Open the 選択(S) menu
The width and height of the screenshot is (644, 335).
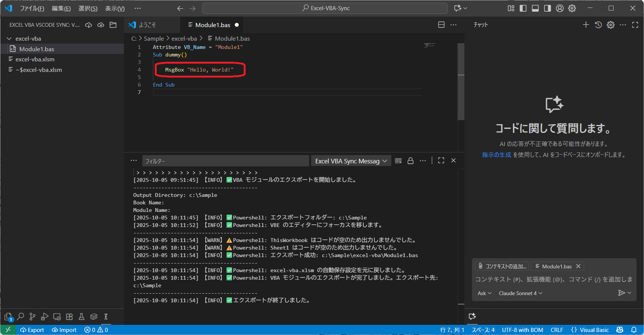pyautogui.click(x=88, y=8)
